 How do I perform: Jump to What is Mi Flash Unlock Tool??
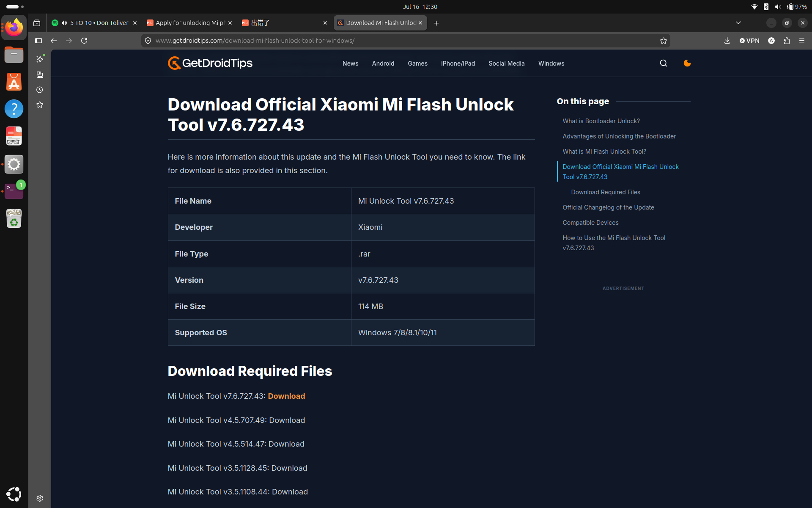[x=604, y=152]
